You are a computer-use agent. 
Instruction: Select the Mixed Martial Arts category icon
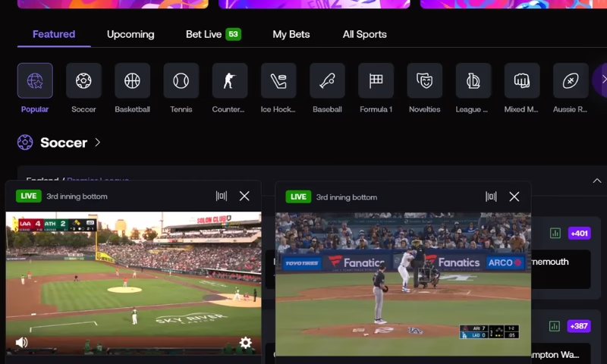pos(522,80)
